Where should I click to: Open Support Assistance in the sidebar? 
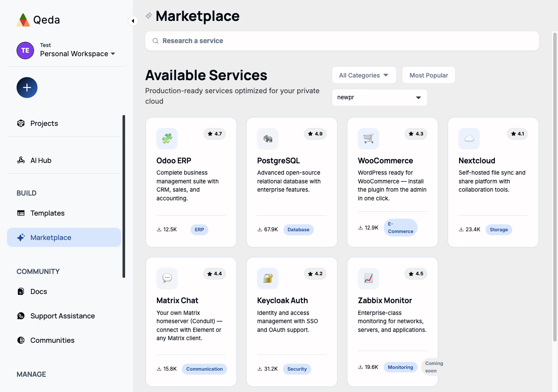64,316
